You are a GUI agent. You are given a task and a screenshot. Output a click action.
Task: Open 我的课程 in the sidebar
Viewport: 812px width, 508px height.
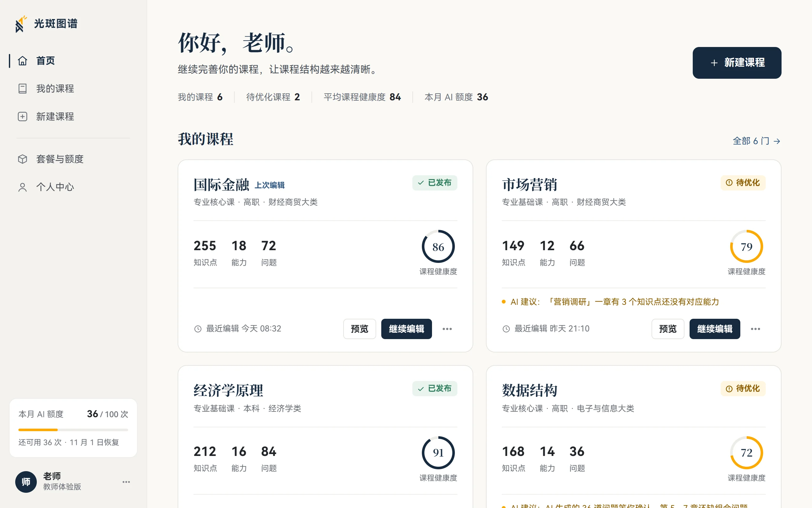click(73, 89)
